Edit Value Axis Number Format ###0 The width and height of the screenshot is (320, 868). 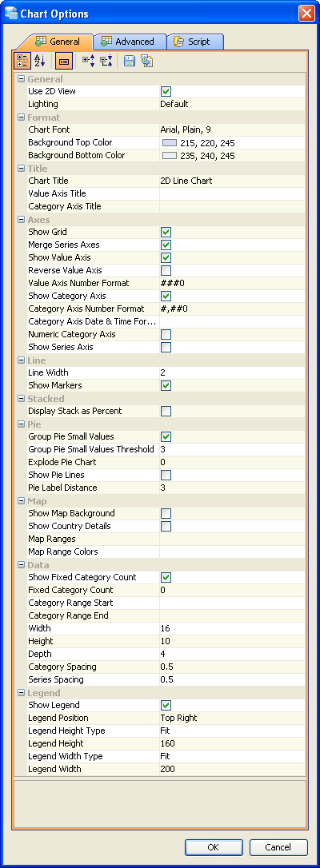pos(232,283)
